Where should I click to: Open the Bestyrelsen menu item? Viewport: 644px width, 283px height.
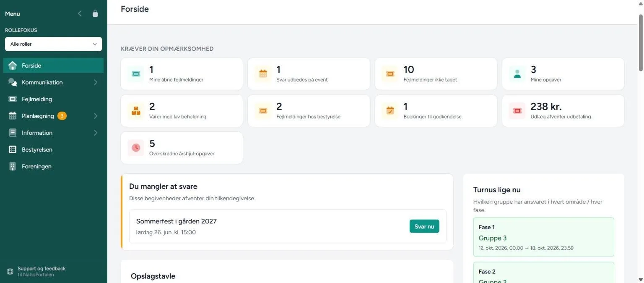pos(54,149)
